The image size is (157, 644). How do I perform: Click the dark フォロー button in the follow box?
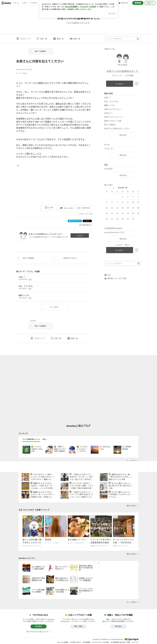[x=80, y=235]
